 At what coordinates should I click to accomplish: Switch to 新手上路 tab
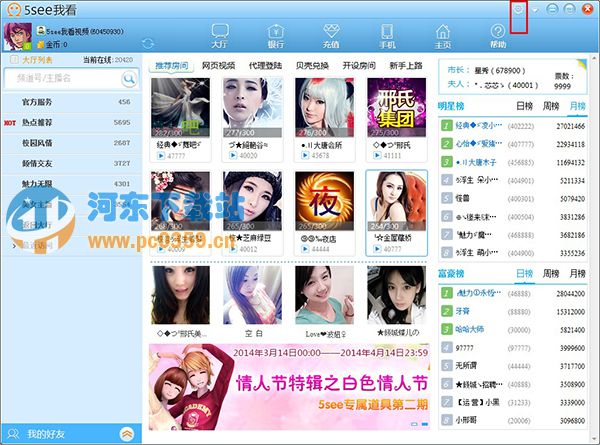pyautogui.click(x=406, y=66)
